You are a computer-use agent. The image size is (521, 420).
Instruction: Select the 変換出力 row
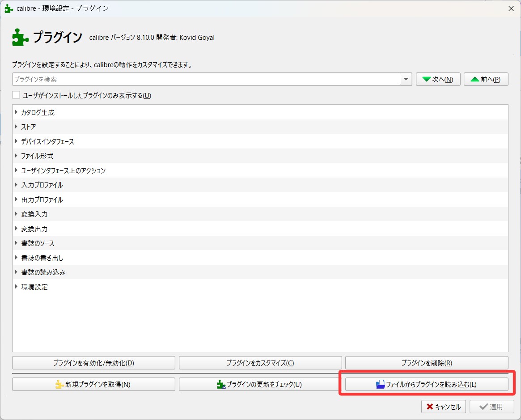pyautogui.click(x=34, y=229)
